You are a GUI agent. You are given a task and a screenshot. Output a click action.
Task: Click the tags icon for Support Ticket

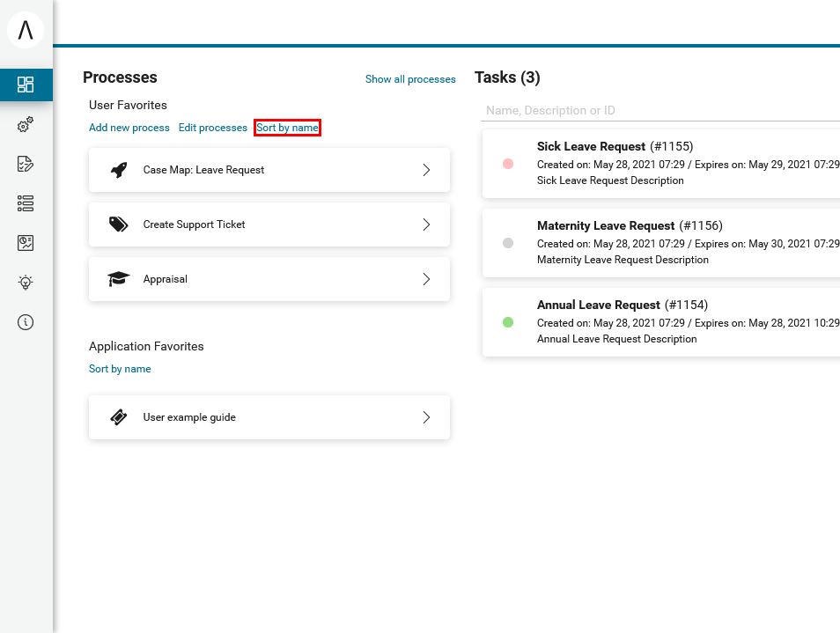(118, 224)
